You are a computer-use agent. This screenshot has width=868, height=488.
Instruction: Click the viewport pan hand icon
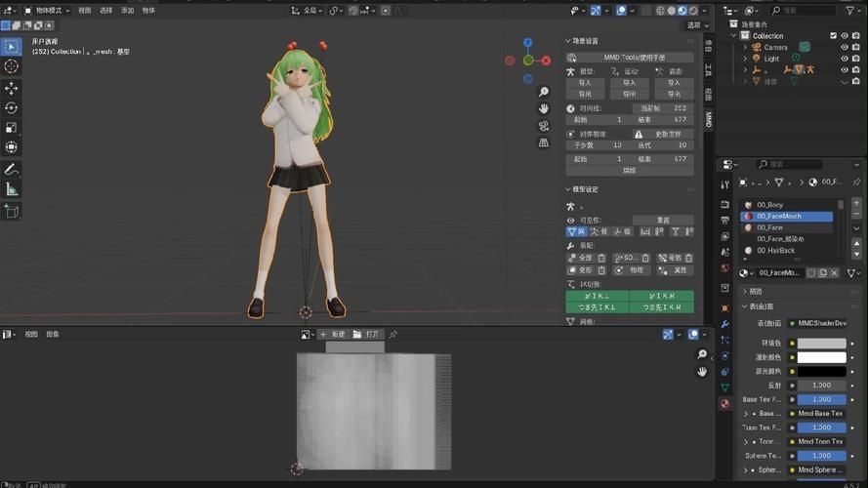click(544, 109)
